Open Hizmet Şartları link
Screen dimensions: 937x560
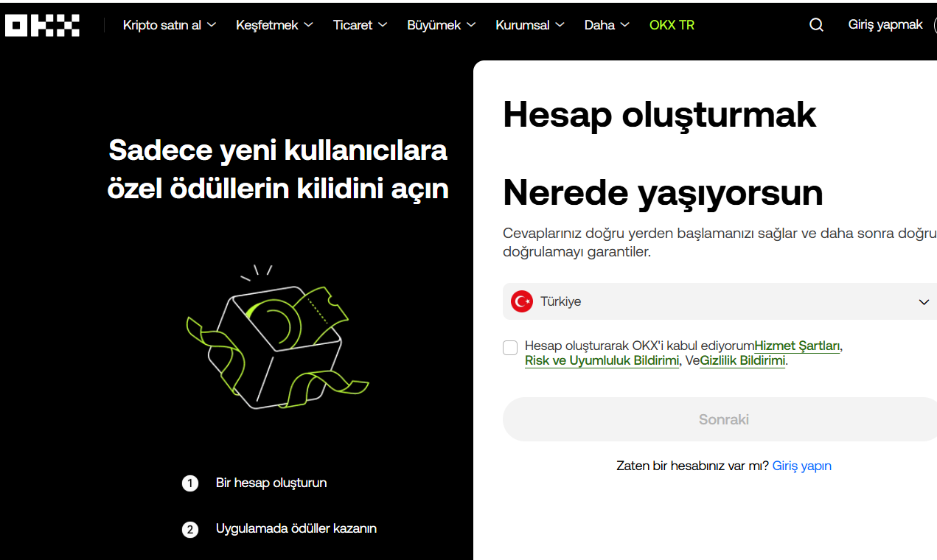[797, 346]
